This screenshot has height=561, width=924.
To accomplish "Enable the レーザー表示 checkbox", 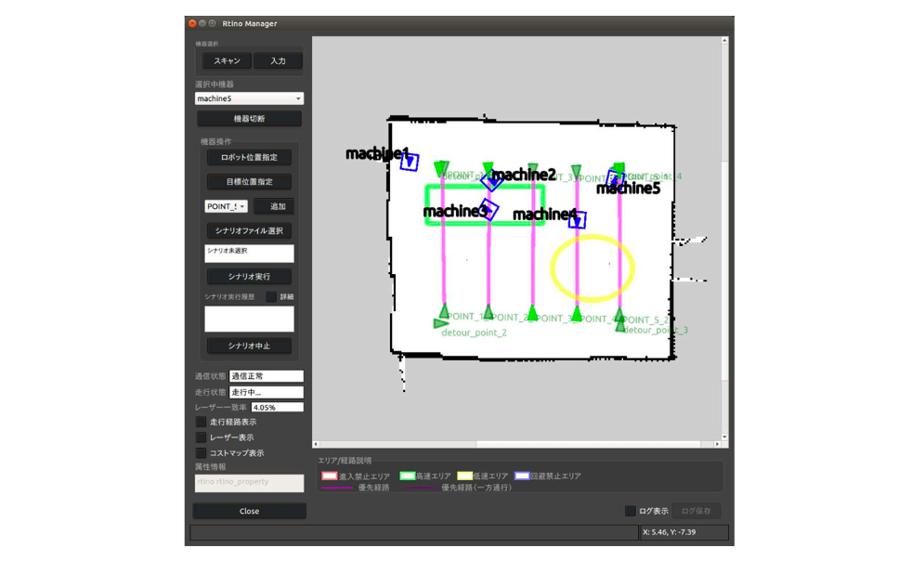I will (x=201, y=437).
